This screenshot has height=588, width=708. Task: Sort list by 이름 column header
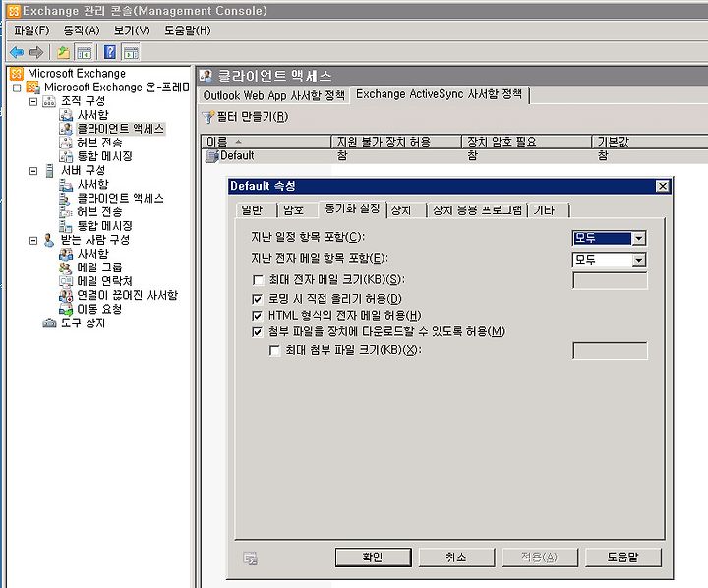(x=265, y=142)
